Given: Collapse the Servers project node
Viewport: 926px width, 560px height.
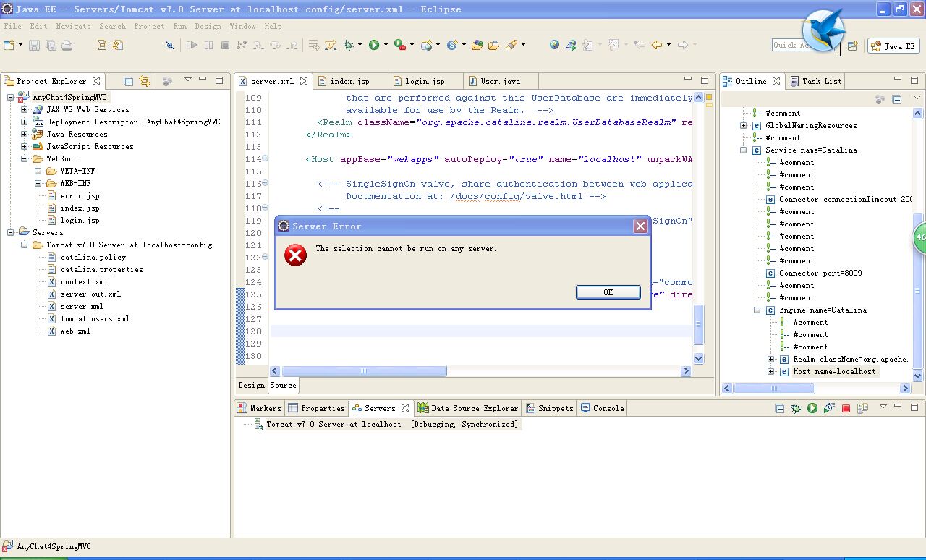Looking at the screenshot, I should pyautogui.click(x=10, y=232).
